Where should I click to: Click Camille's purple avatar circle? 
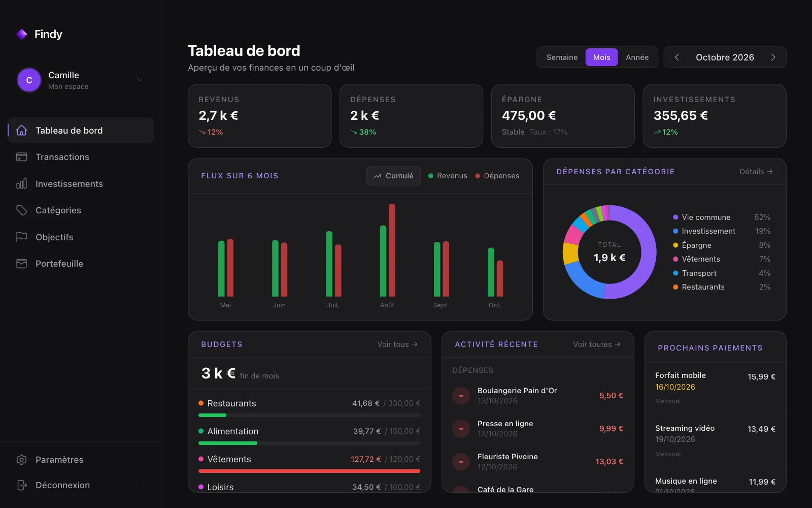pyautogui.click(x=29, y=80)
